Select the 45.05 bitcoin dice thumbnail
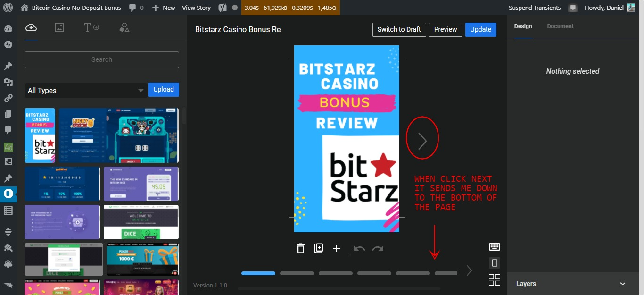This screenshot has width=644, height=295. (x=141, y=184)
